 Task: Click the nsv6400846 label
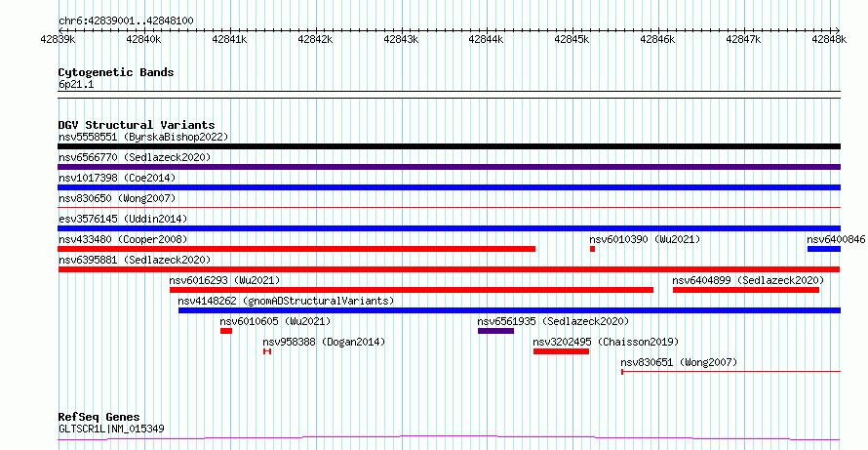tap(836, 239)
